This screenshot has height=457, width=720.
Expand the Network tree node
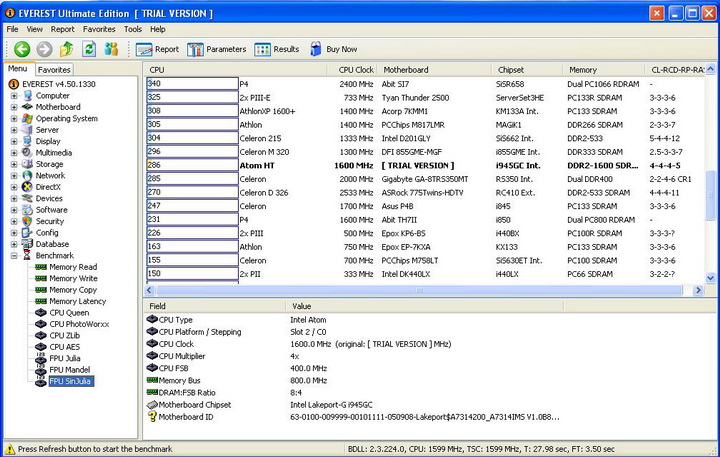click(x=14, y=176)
